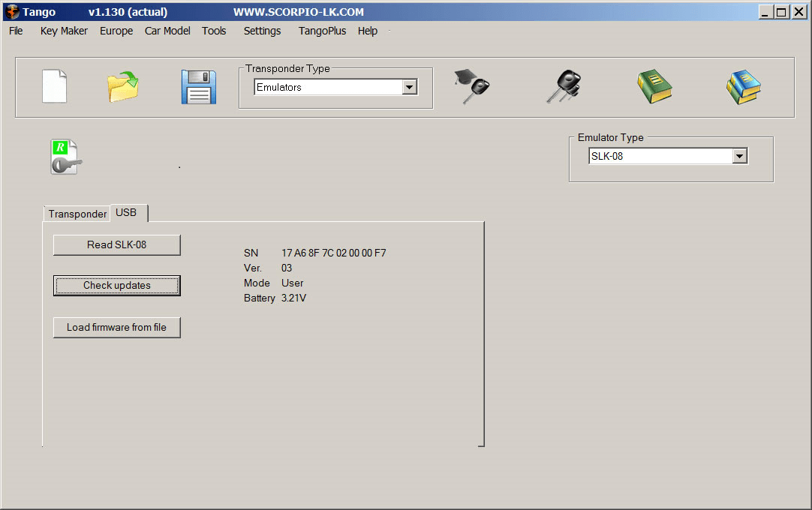812x510 pixels.
Task: Click the black car keys icon
Action: tap(564, 86)
